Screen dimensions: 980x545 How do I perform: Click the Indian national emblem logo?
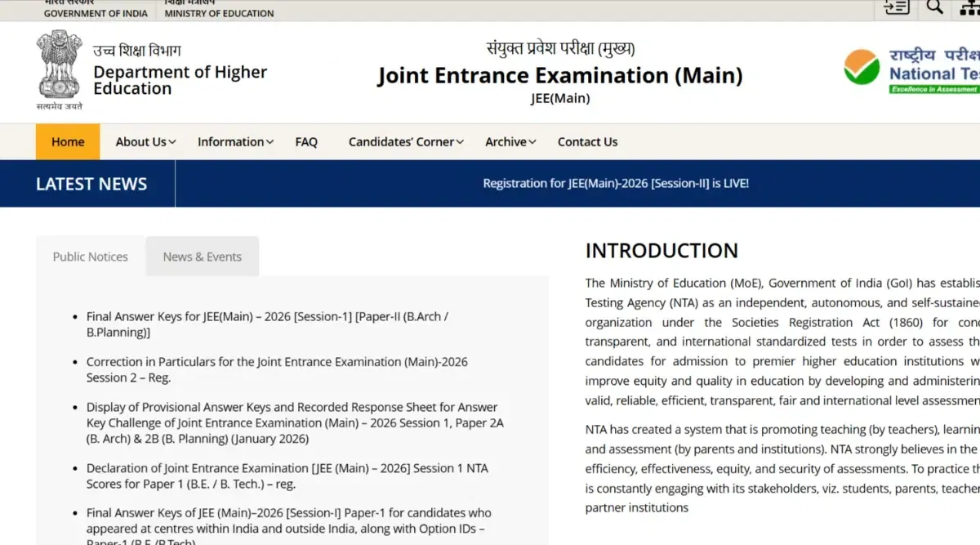coord(59,69)
